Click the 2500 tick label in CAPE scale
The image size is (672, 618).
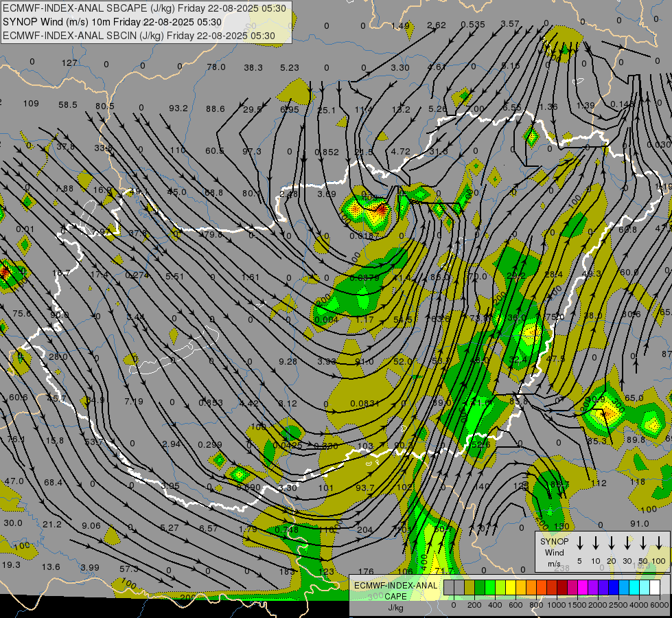618,605
